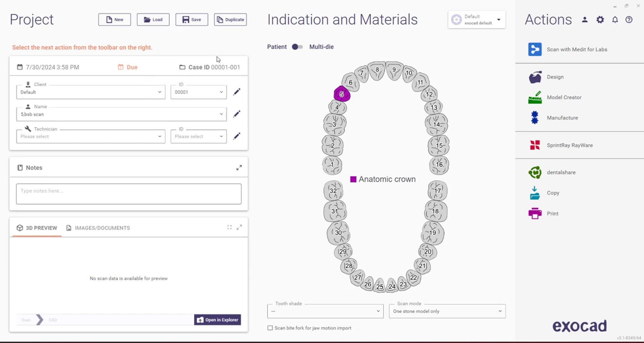Fit view in 3D preview panel
This screenshot has width=644, height=343.
230,227
